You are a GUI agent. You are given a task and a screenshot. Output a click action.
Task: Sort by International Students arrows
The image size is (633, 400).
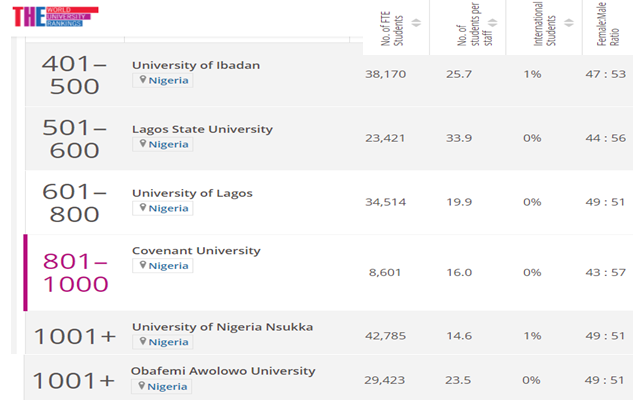[x=570, y=23]
